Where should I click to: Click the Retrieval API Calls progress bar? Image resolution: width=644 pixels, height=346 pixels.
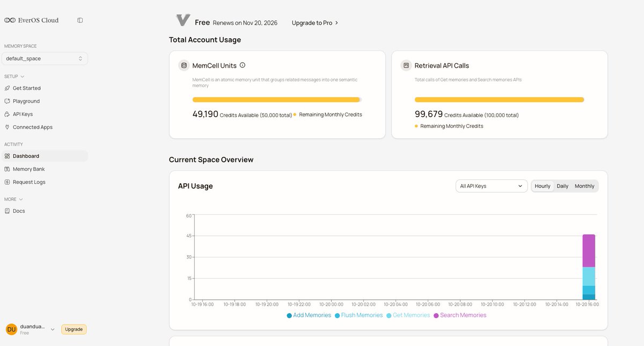coord(500,99)
